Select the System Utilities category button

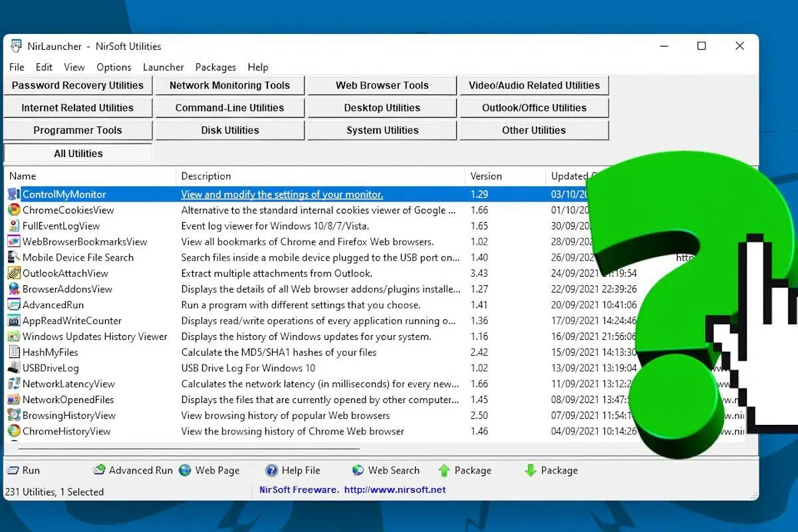[x=382, y=131]
